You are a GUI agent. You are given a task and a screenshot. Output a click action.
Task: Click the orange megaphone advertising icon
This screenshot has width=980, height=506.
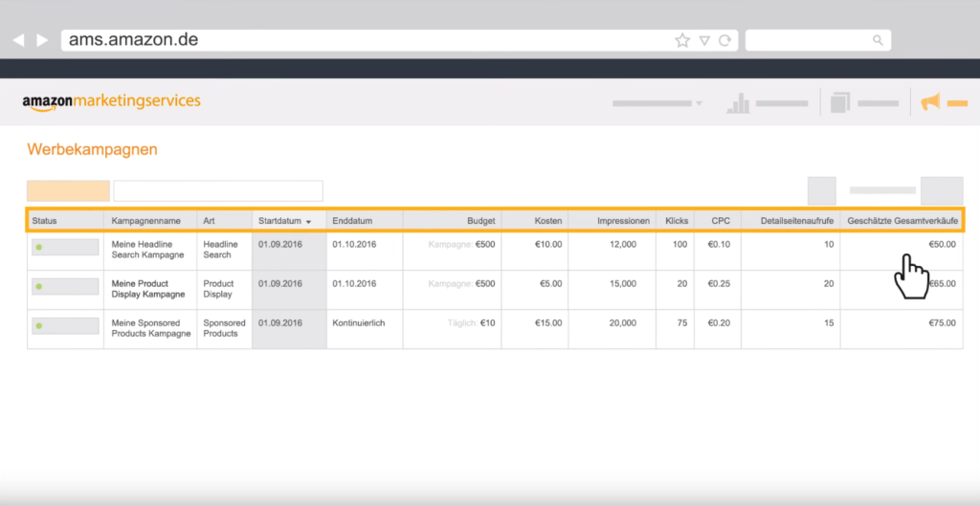click(930, 101)
